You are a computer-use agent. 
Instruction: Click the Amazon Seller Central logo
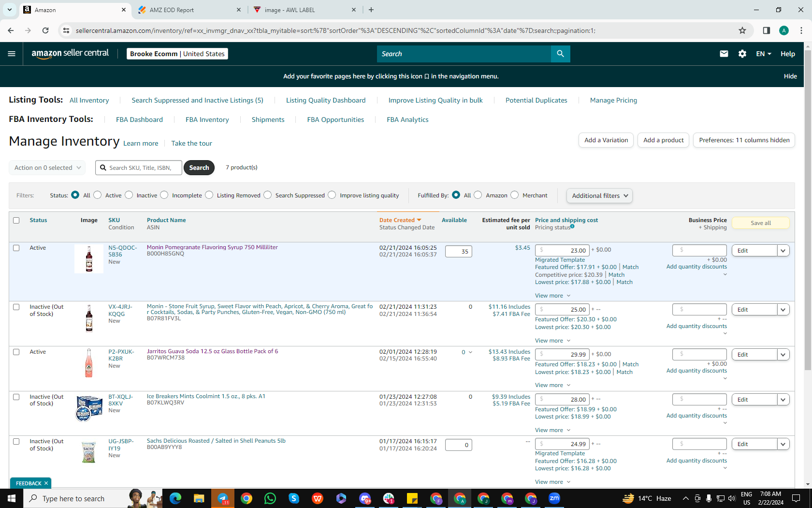point(70,54)
